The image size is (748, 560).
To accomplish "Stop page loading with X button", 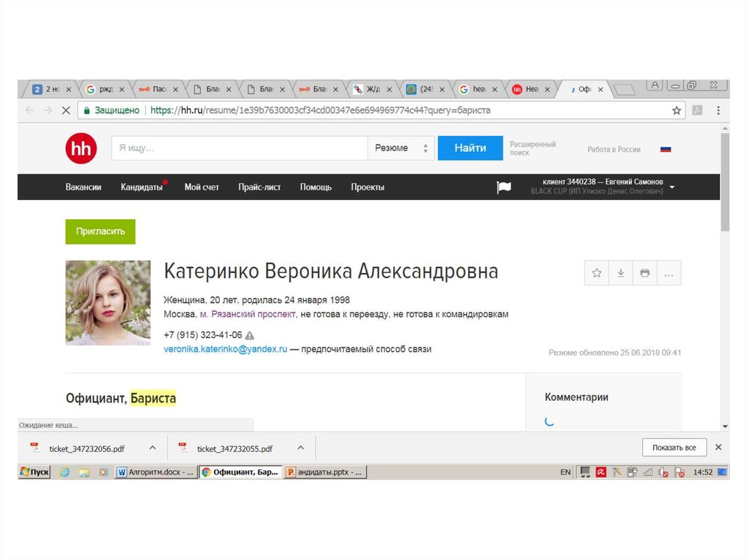I will coord(65,110).
